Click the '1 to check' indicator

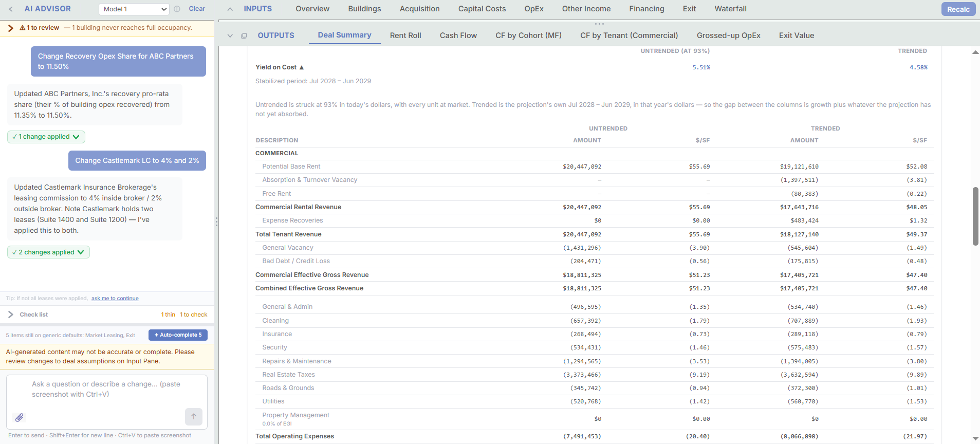click(194, 314)
